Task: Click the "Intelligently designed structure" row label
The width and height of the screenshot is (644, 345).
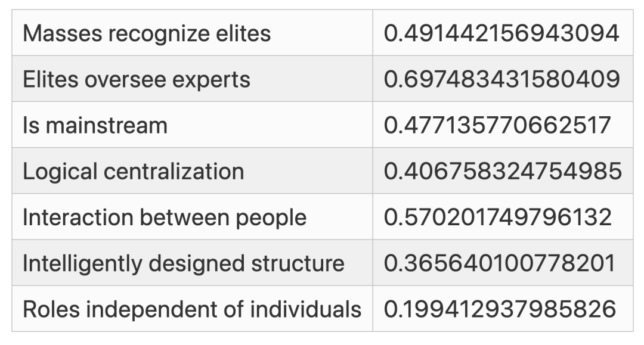Action: (183, 263)
